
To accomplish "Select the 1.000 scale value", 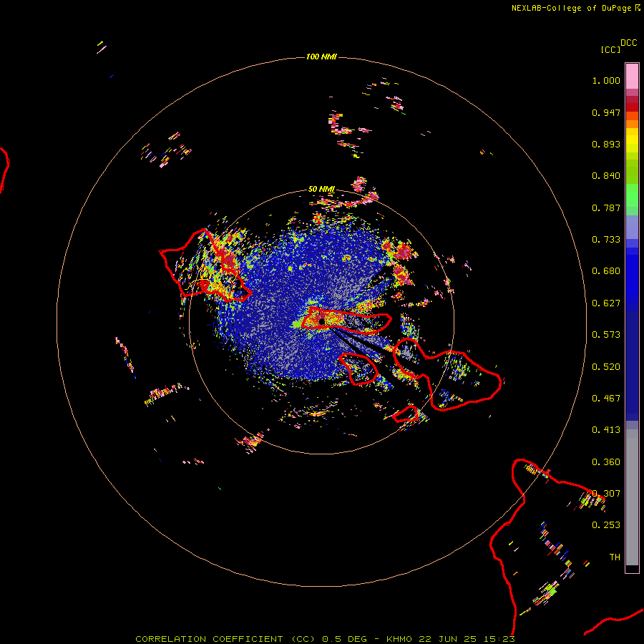I will click(606, 80).
